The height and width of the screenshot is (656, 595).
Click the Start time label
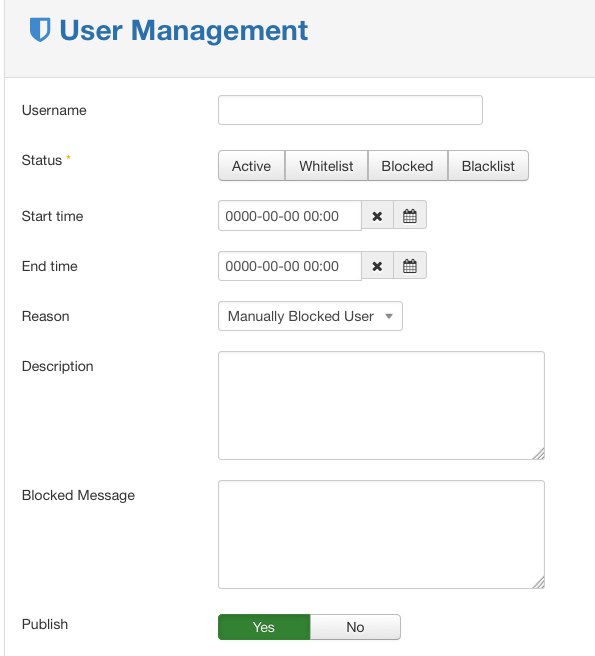[52, 216]
